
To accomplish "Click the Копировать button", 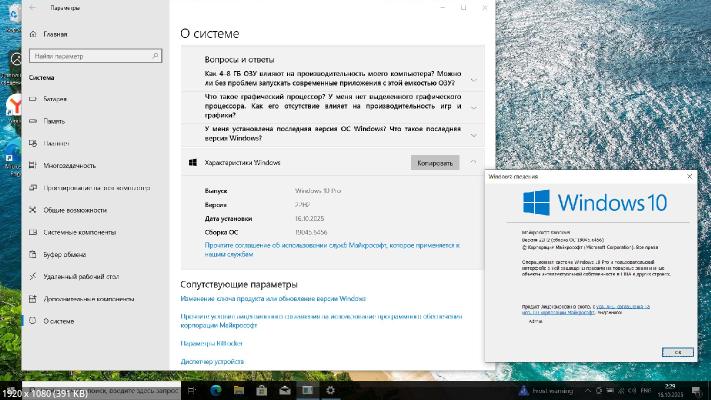I will [x=434, y=162].
